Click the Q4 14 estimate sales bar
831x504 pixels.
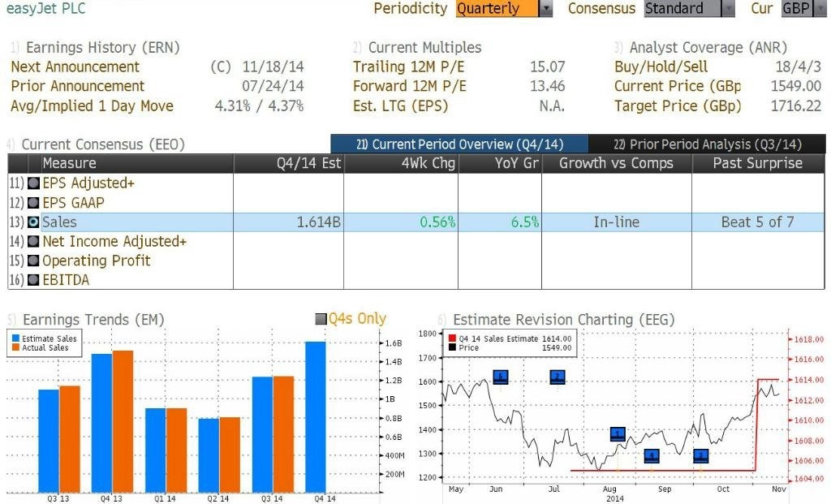pyautogui.click(x=316, y=417)
